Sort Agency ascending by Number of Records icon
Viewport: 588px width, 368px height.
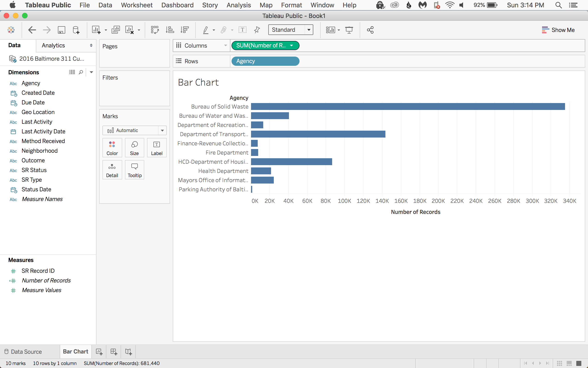pyautogui.click(x=170, y=30)
